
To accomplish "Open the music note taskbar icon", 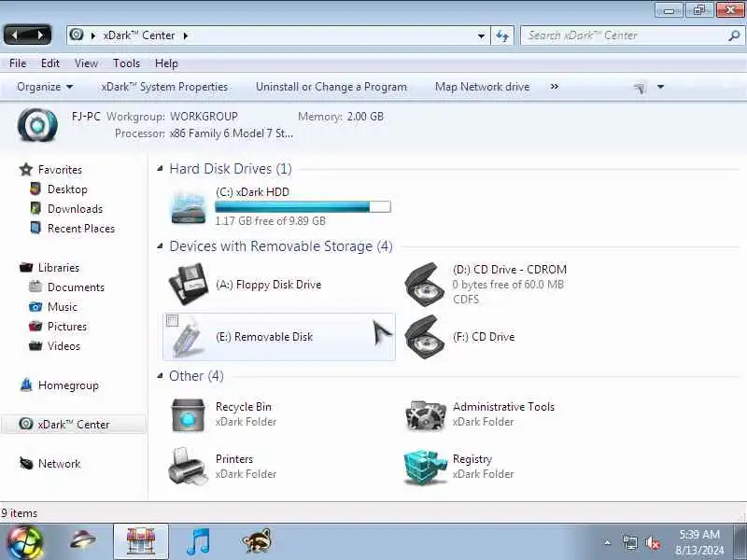I will coord(198,541).
